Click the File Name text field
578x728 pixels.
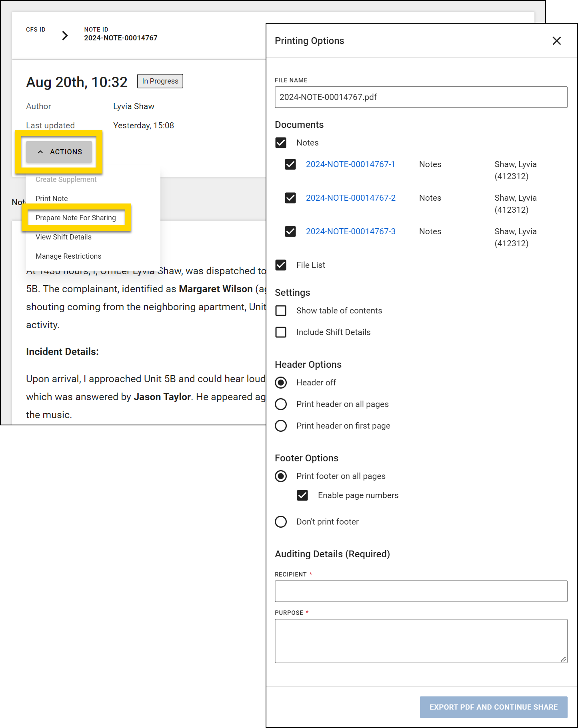tap(421, 97)
